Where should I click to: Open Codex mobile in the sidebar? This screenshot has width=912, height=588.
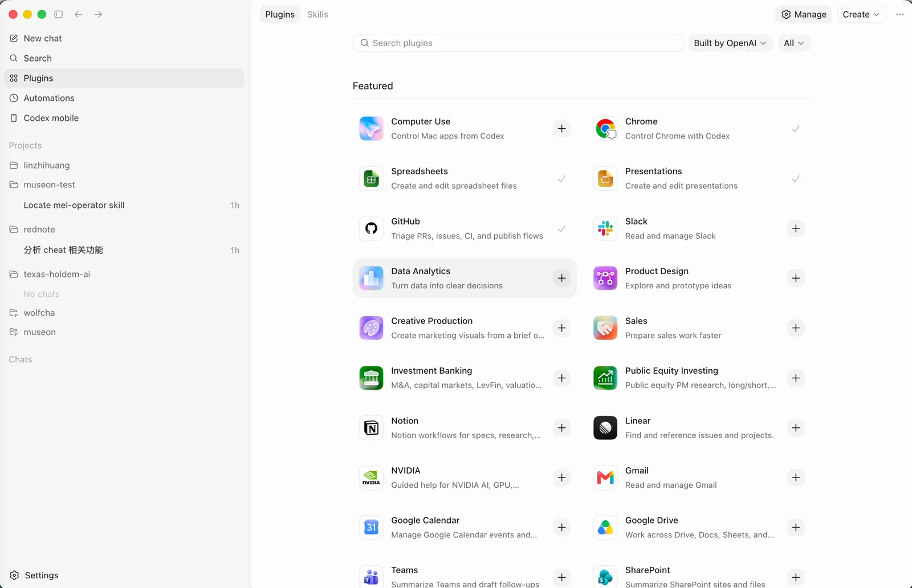124,118
